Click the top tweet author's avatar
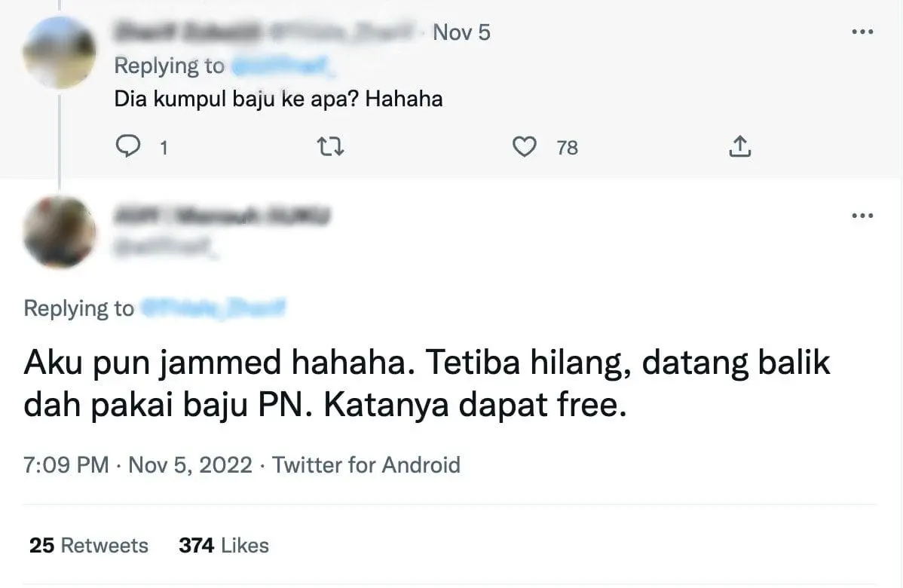The height and width of the screenshot is (588, 903). tap(60, 51)
